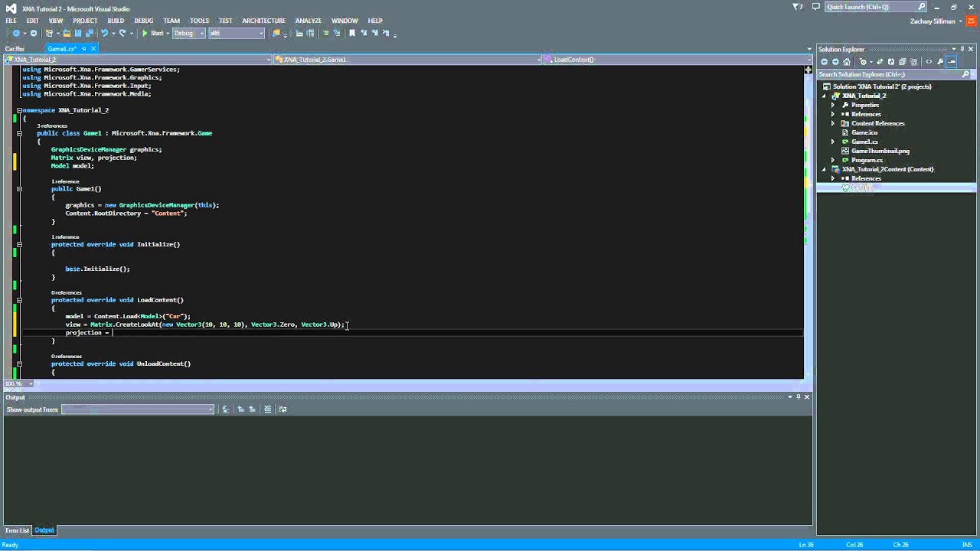The image size is (980, 551).
Task: Open Properties via Solution Explorer wrench icon
Action: [940, 62]
